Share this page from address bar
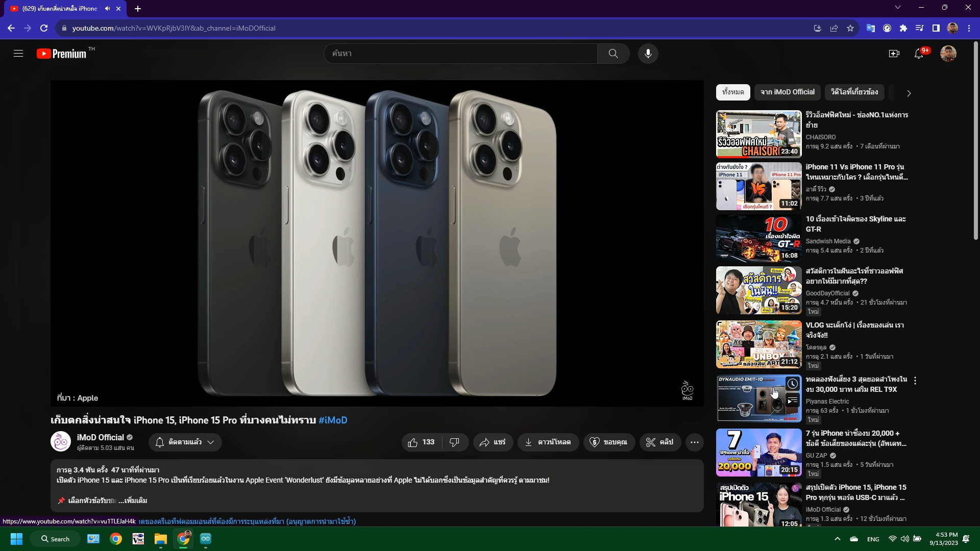The width and height of the screenshot is (980, 551). 834,28
